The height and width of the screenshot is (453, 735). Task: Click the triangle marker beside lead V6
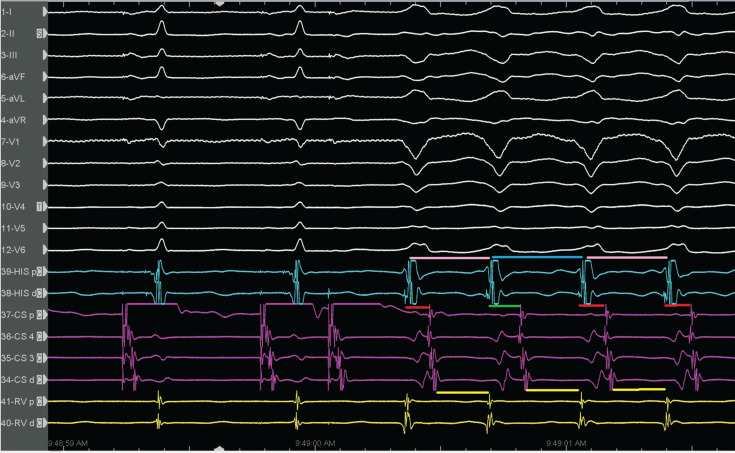click(44, 250)
